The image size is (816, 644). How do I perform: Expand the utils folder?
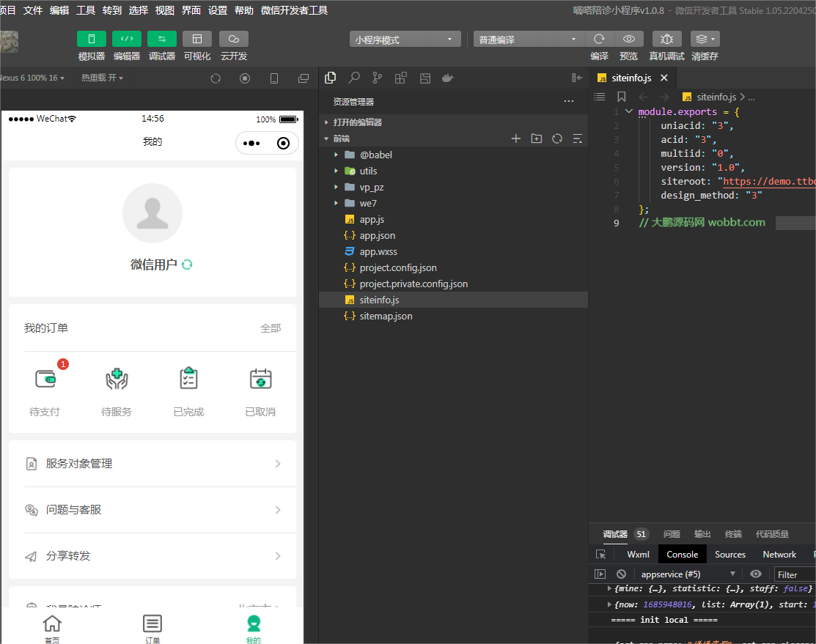(368, 171)
